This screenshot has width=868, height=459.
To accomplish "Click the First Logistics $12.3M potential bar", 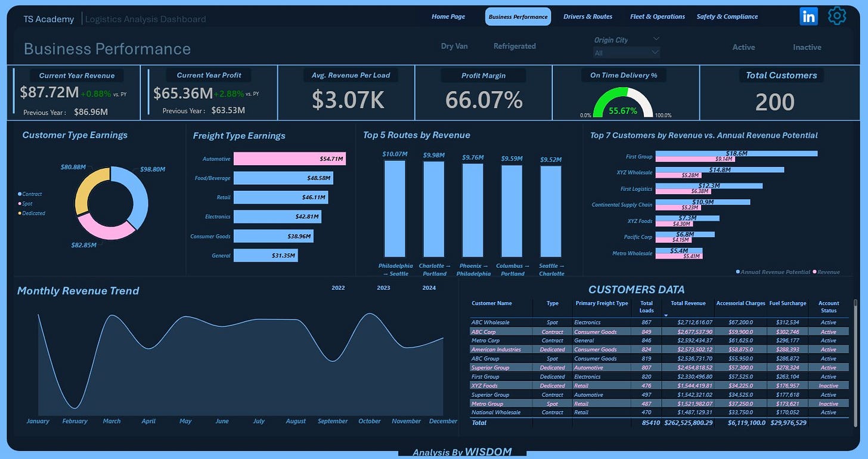I will tap(708, 185).
